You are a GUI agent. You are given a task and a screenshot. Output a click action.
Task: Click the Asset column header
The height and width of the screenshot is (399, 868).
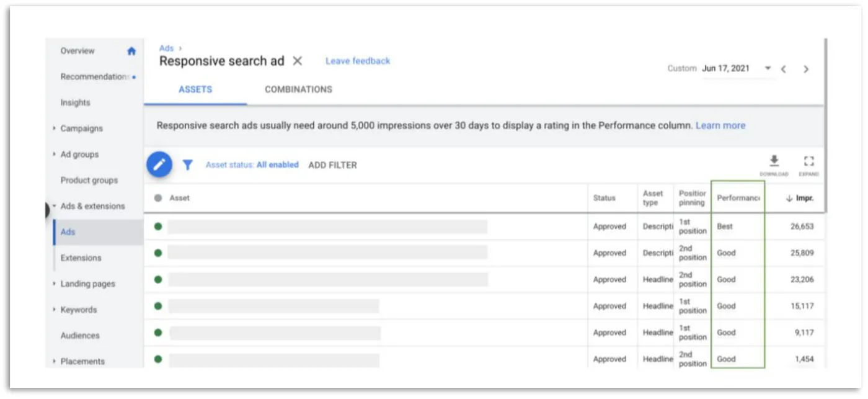tap(180, 198)
